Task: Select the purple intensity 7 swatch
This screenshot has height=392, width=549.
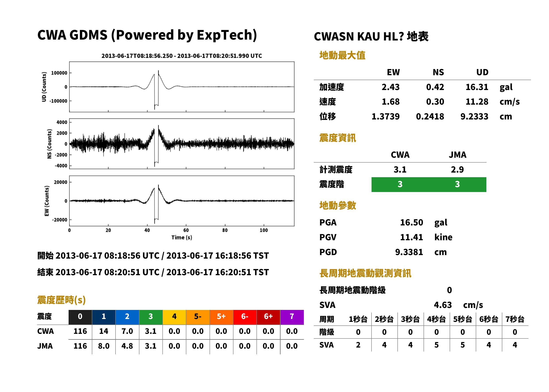Action: [x=292, y=317]
